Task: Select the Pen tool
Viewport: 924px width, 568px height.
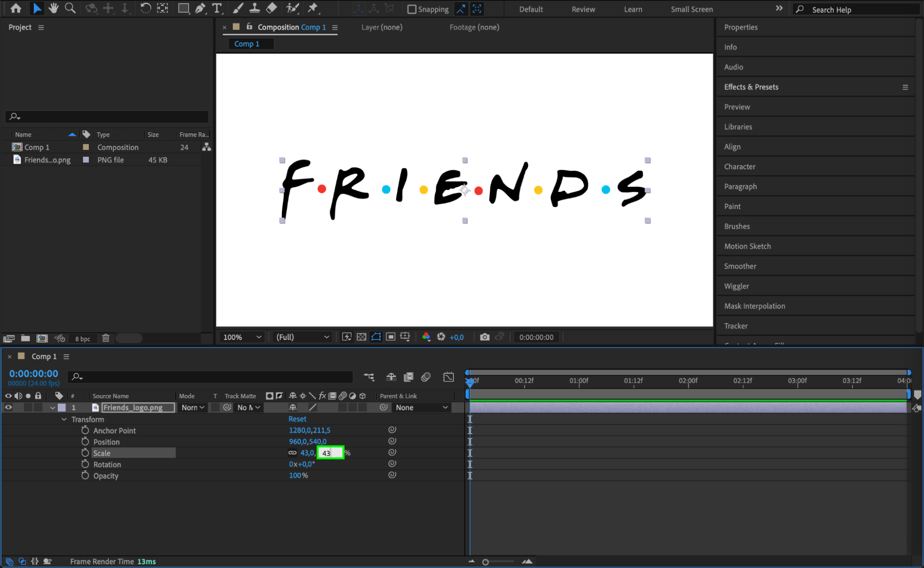Action: (x=200, y=8)
